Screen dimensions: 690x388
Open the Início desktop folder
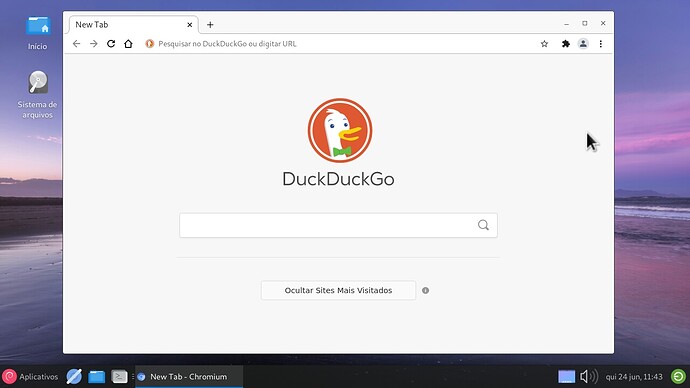click(x=37, y=33)
